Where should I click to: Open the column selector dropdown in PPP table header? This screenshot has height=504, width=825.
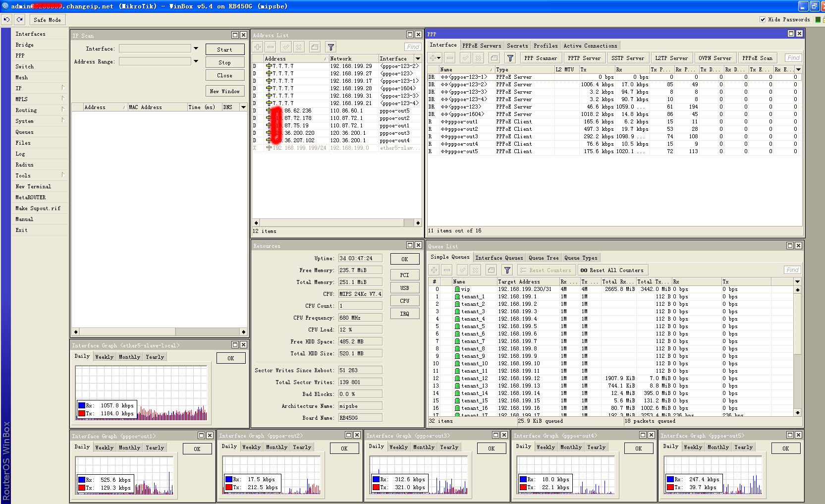(798, 69)
